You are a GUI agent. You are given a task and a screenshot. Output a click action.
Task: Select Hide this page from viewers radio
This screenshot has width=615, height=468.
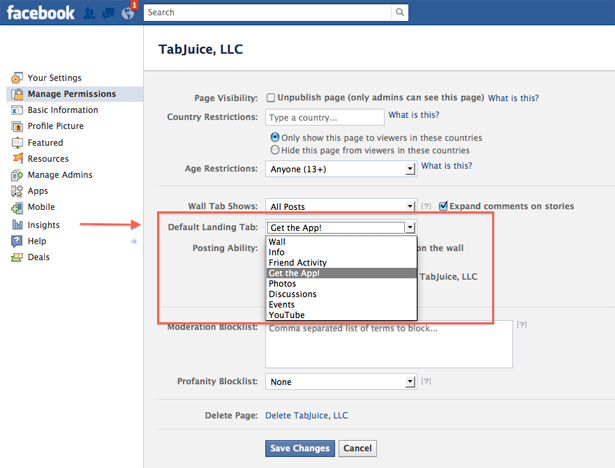(x=275, y=150)
